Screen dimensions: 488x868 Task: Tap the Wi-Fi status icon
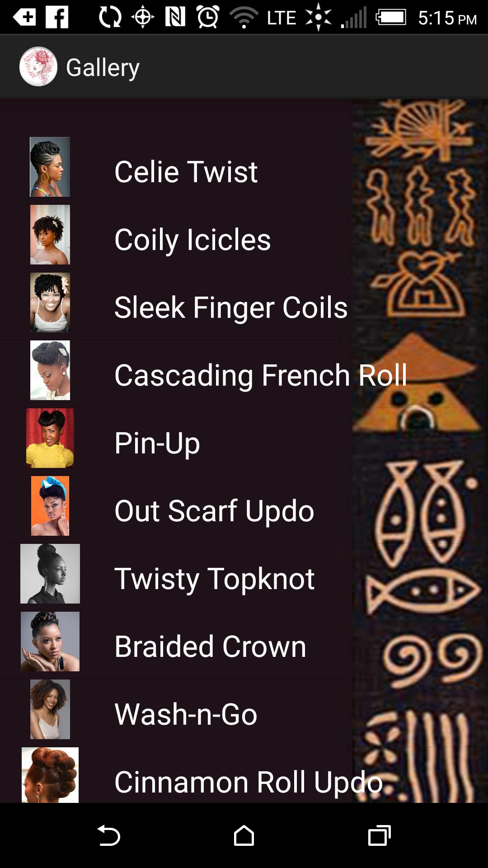[x=244, y=18]
